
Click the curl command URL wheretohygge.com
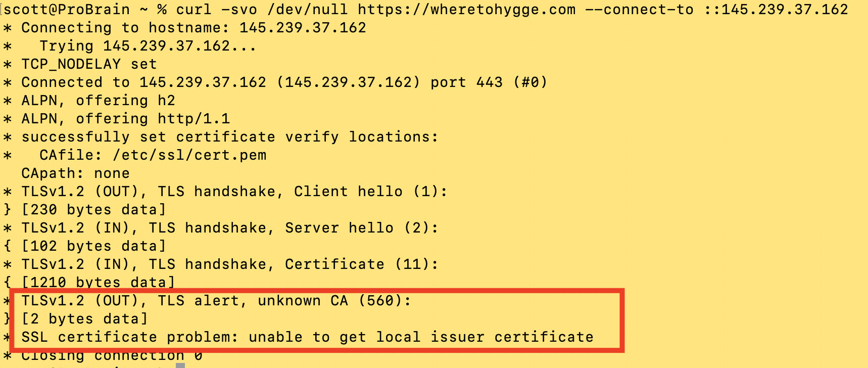click(467, 10)
